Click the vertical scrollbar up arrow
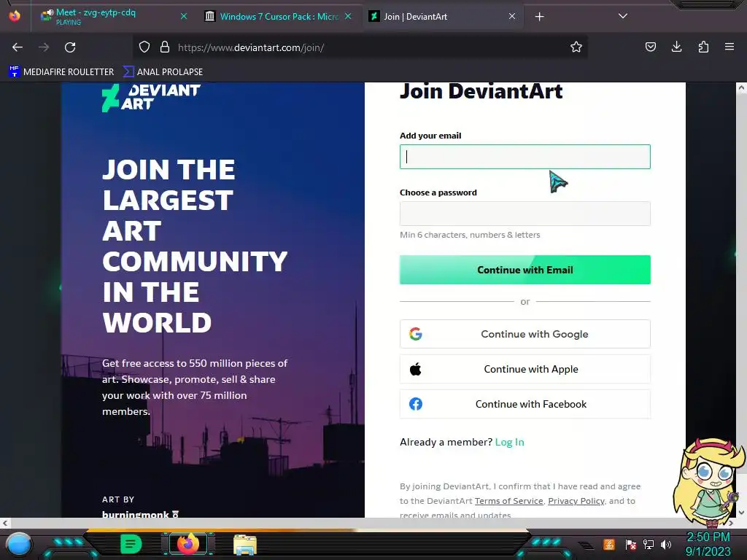This screenshot has width=747, height=560. (741, 87)
